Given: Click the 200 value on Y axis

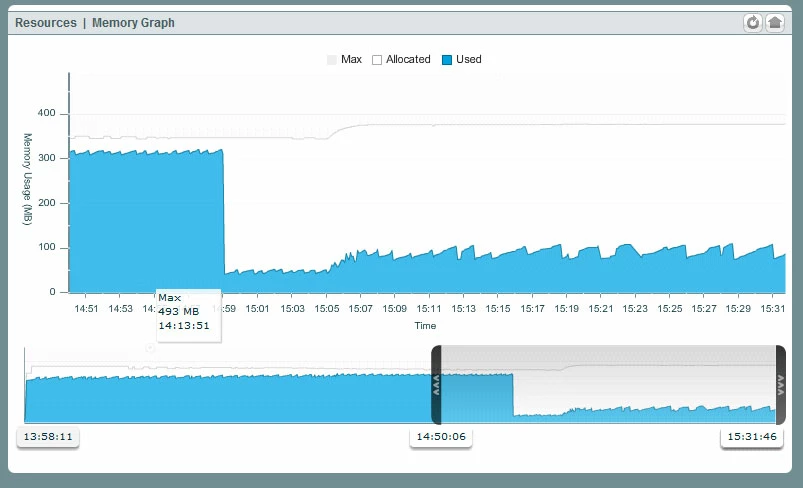Looking at the screenshot, I should tap(47, 203).
